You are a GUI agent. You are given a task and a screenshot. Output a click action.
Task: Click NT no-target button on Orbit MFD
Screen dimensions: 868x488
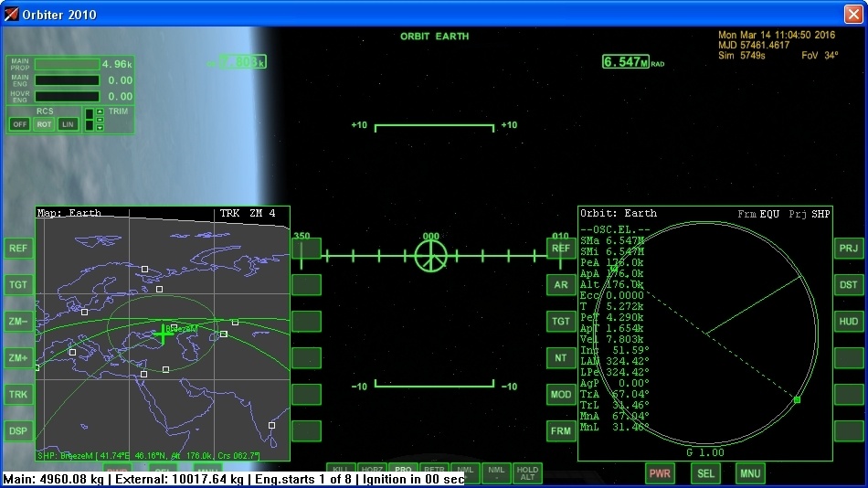pos(561,358)
